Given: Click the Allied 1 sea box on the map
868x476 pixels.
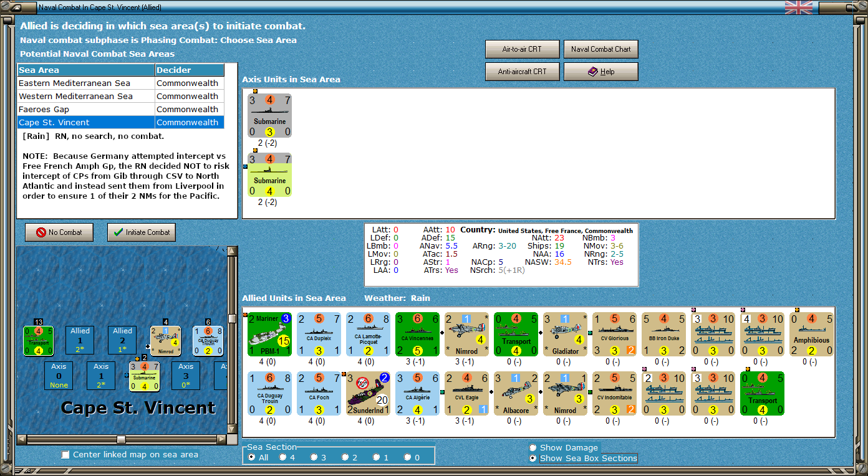Looking at the screenshot, I should click(80, 341).
